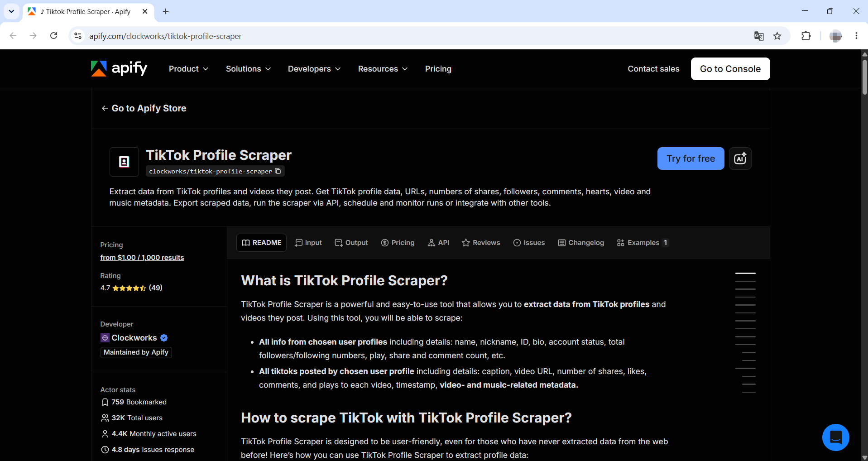
Task: Reload the current page
Action: pos(53,36)
